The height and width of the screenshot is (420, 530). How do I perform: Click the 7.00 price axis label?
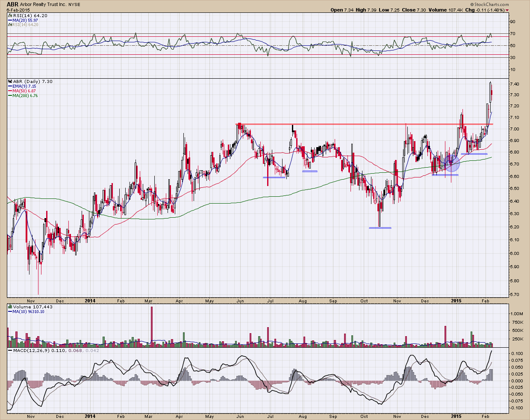(515, 129)
